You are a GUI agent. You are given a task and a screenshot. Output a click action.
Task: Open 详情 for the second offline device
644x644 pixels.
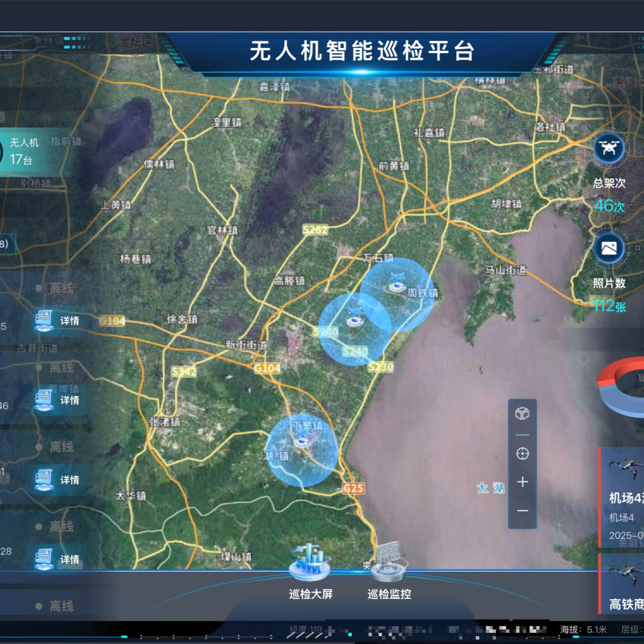[x=58, y=400]
